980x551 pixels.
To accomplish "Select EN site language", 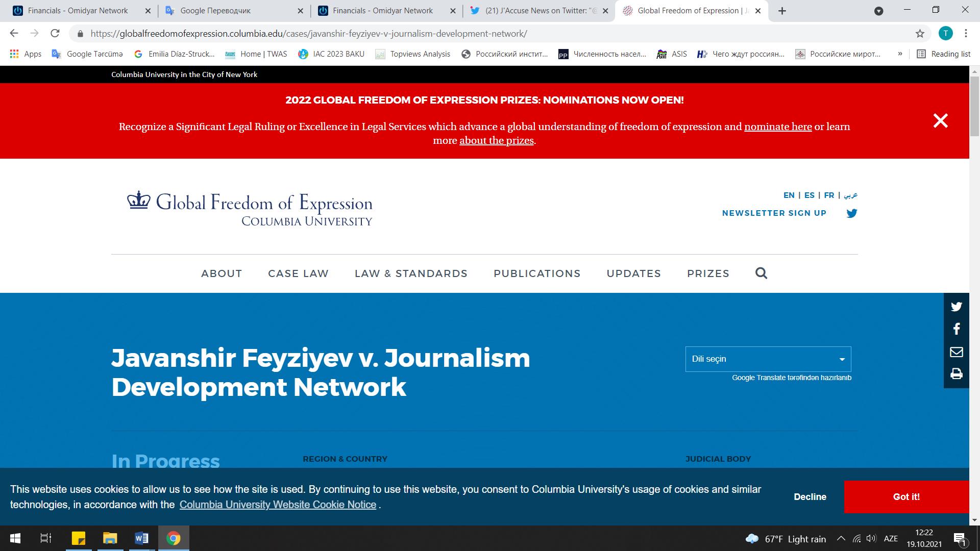I will tap(789, 195).
